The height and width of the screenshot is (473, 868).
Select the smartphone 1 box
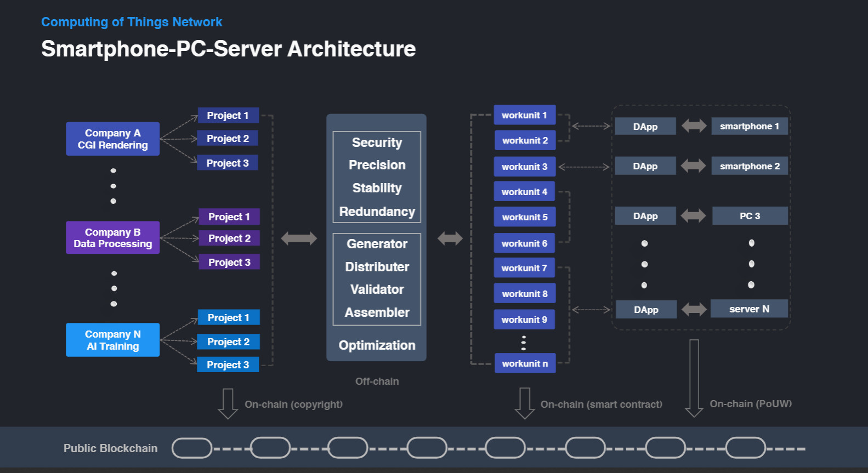[x=750, y=126]
